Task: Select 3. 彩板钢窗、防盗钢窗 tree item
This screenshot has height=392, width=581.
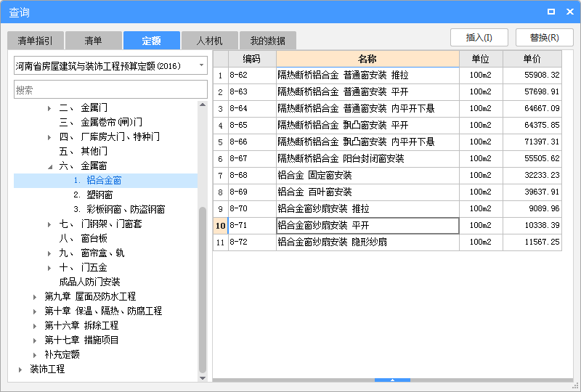Action: tap(119, 209)
